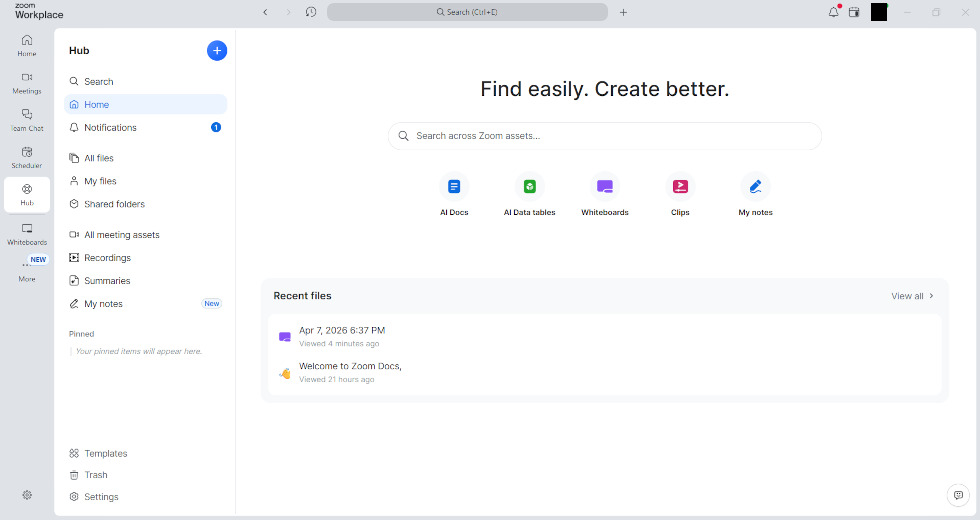Click the Search across Zoom assets field
This screenshot has height=520, width=980.
(604, 136)
